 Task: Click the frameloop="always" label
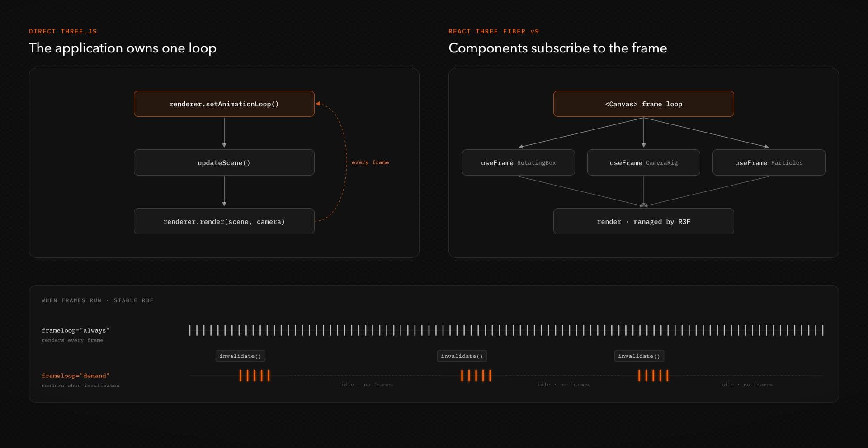pos(75,330)
